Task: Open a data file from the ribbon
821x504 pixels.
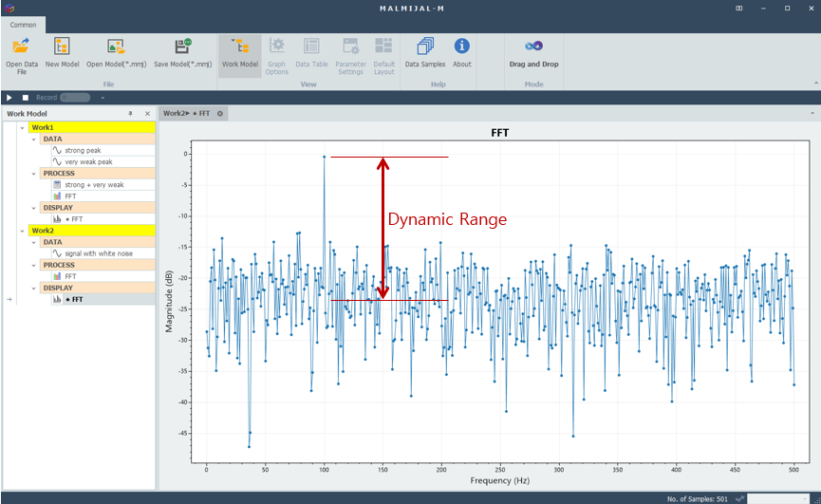Action: pos(22,56)
